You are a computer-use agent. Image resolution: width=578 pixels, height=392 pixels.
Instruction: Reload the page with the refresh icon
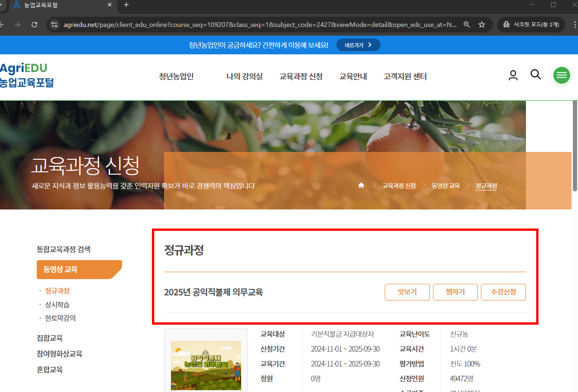34,24
